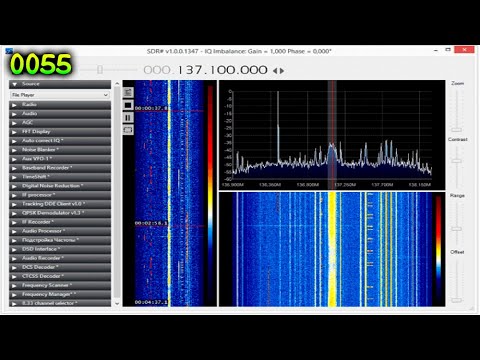The height and width of the screenshot is (360, 480).
Task: Click the Offset slider handle
Action: point(456,300)
